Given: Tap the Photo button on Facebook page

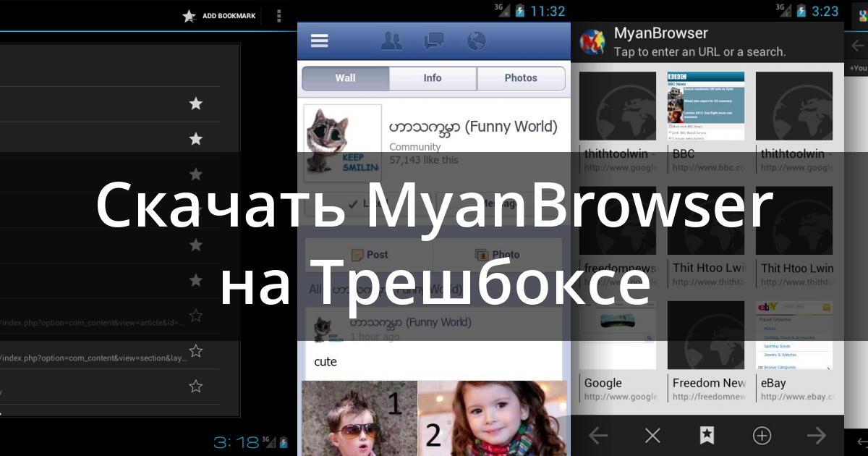Looking at the screenshot, I should (497, 255).
